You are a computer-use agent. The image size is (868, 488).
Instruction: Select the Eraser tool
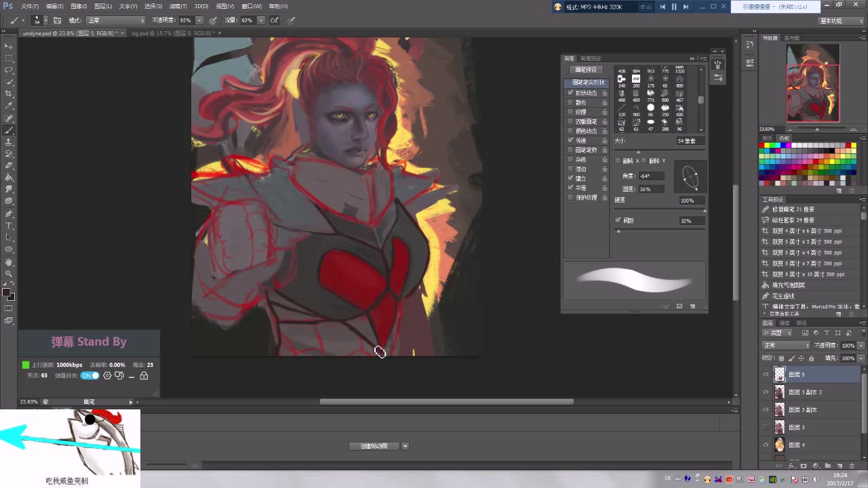coord(9,165)
